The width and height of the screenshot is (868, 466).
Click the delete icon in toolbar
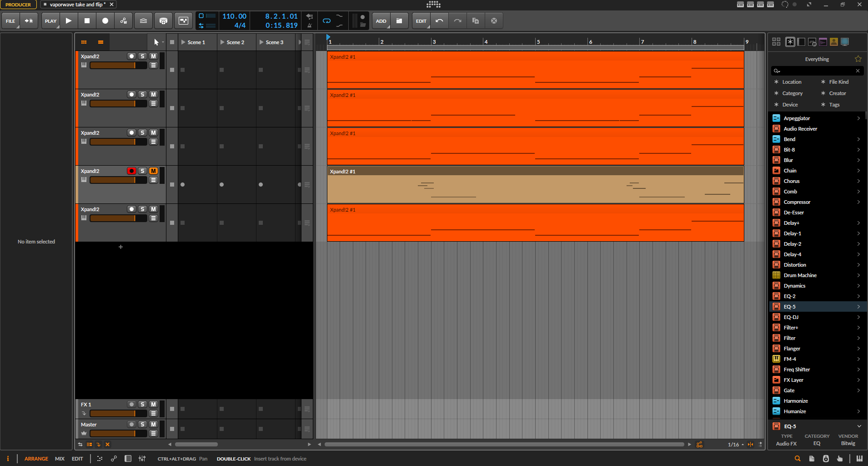click(494, 21)
